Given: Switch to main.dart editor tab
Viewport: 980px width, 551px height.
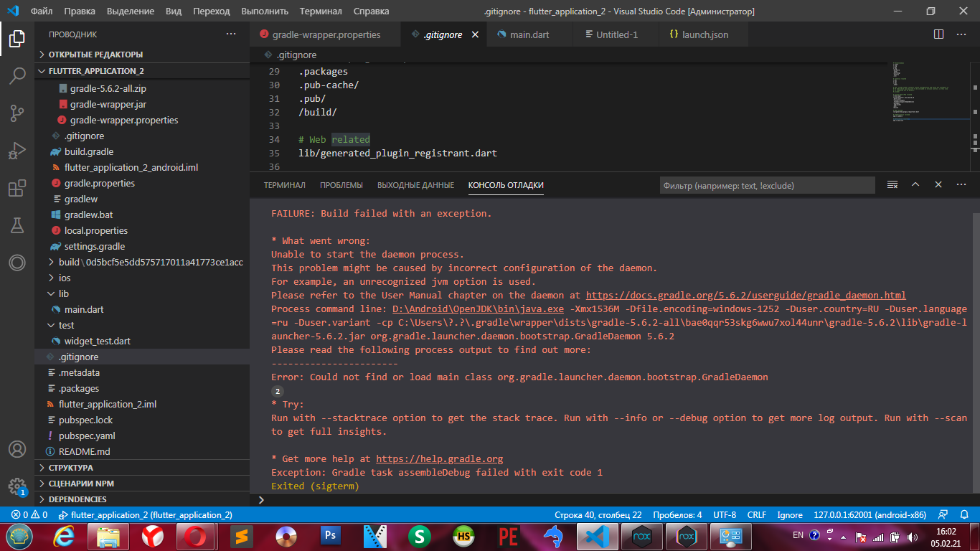Looking at the screenshot, I should coord(529,34).
